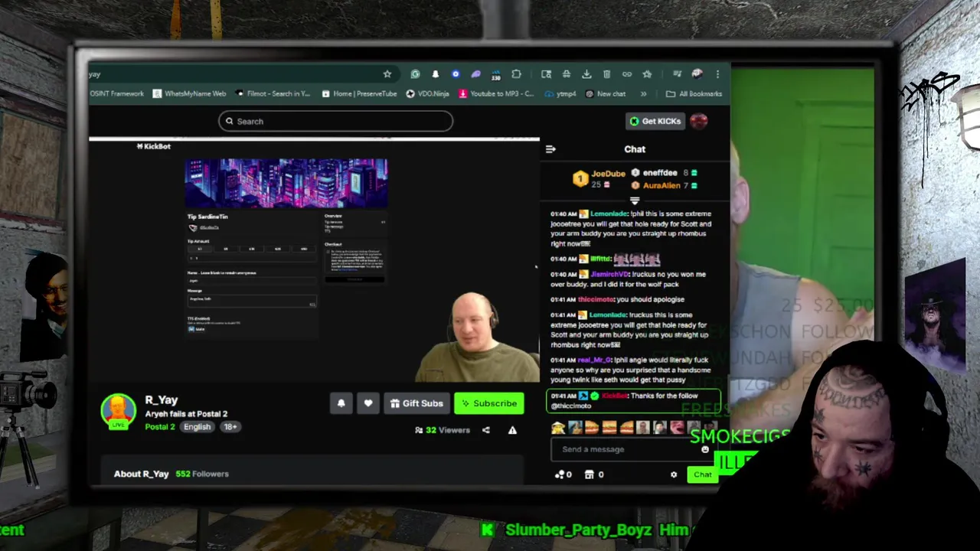Screen dimensions: 980x551
Task: Open the VDO.Ninja bookmark
Action: click(427, 93)
